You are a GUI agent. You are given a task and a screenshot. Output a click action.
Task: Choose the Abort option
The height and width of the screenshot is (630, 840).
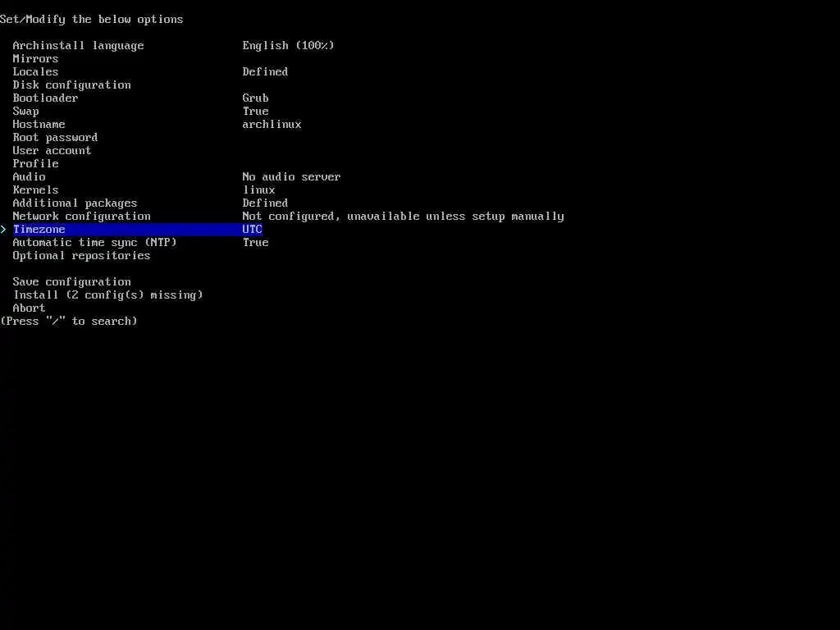[29, 308]
